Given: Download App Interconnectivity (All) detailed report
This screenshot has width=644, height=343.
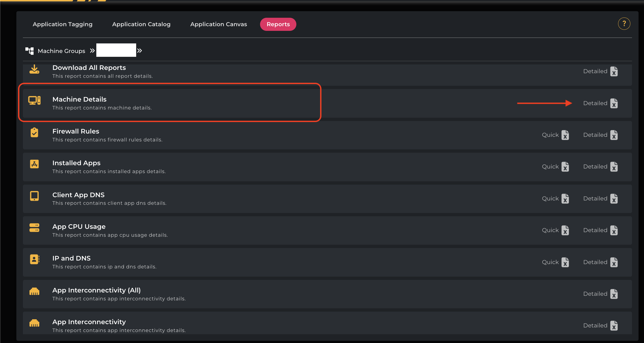Looking at the screenshot, I should [614, 294].
